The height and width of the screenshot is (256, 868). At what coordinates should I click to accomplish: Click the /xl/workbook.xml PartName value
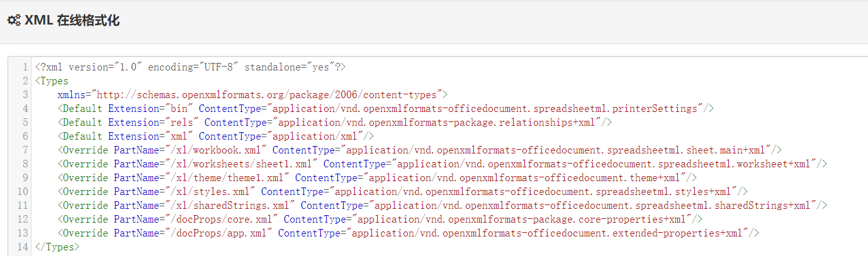tap(222, 150)
